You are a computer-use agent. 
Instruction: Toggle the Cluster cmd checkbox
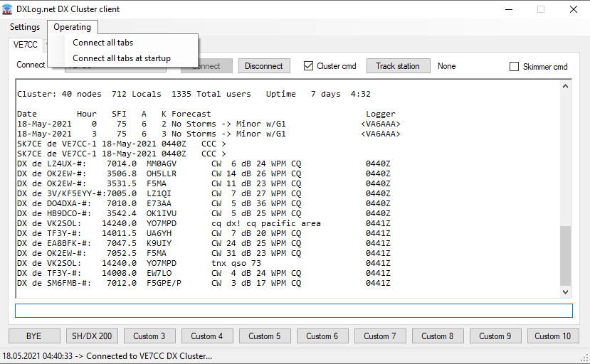coord(309,66)
